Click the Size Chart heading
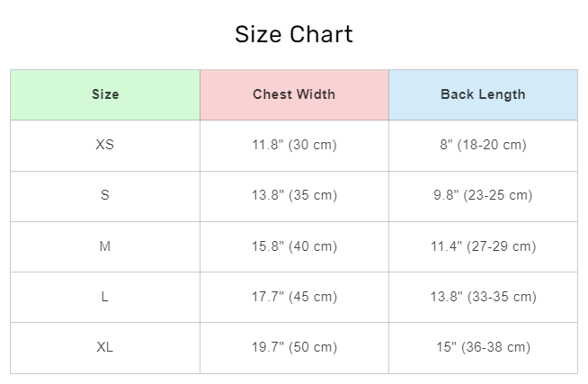Image resolution: width=588 pixels, height=384 pixels. click(294, 35)
